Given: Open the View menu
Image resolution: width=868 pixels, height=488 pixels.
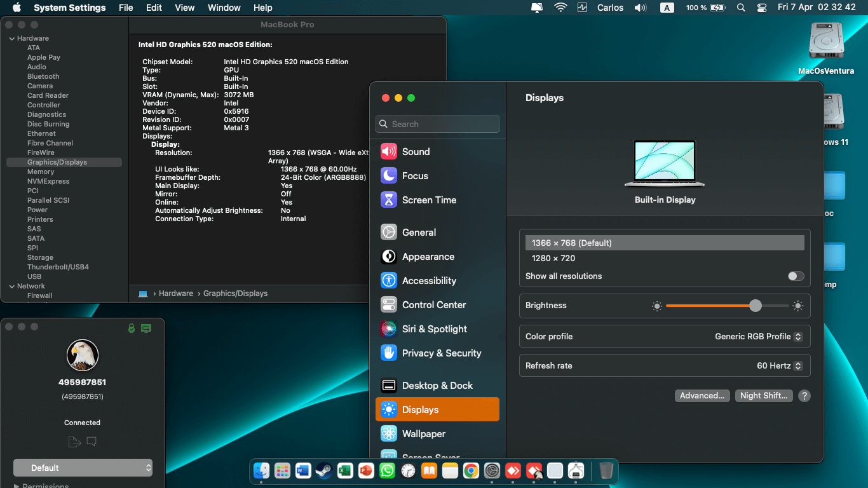Looking at the screenshot, I should coord(185,8).
